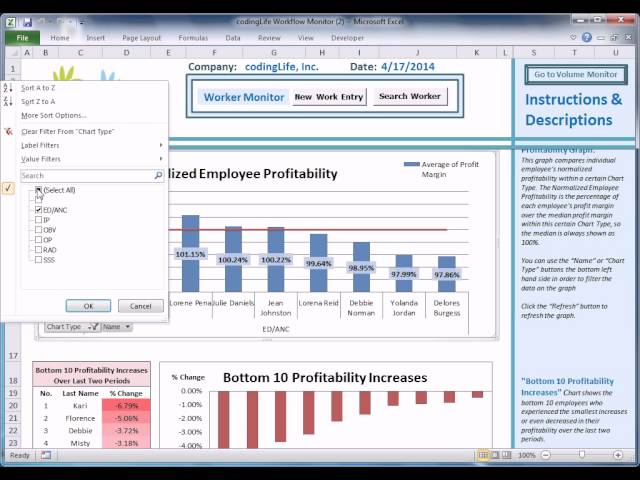This screenshot has height=480, width=640.
Task: Minimize the ribbon with the caret icon
Action: pos(573,38)
